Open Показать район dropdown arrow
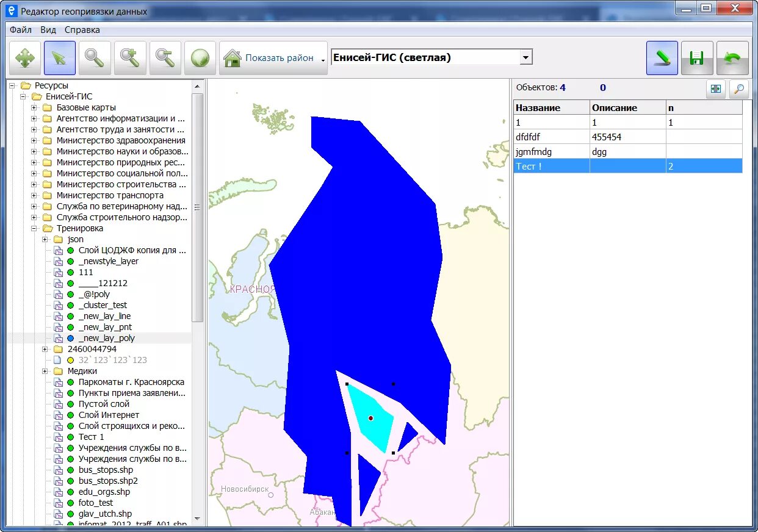This screenshot has height=532, width=758. [323, 60]
